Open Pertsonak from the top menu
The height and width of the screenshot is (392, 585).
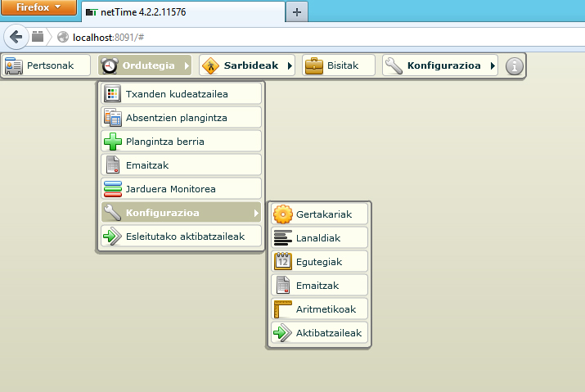click(47, 65)
